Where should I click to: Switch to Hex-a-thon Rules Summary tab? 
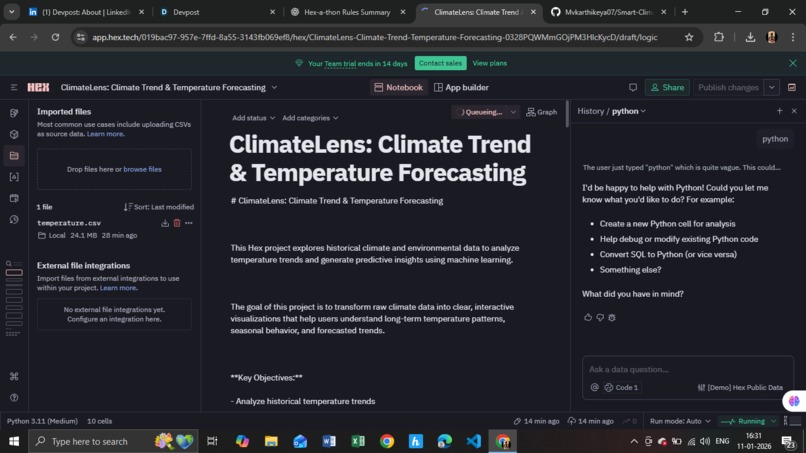pyautogui.click(x=348, y=12)
